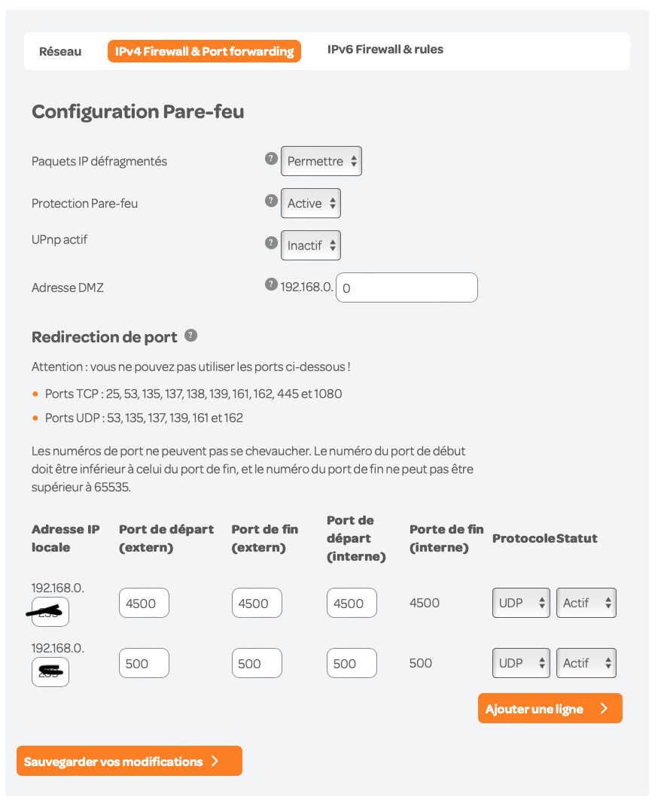Click help icon next to Adresse DMZ

pos(271,284)
